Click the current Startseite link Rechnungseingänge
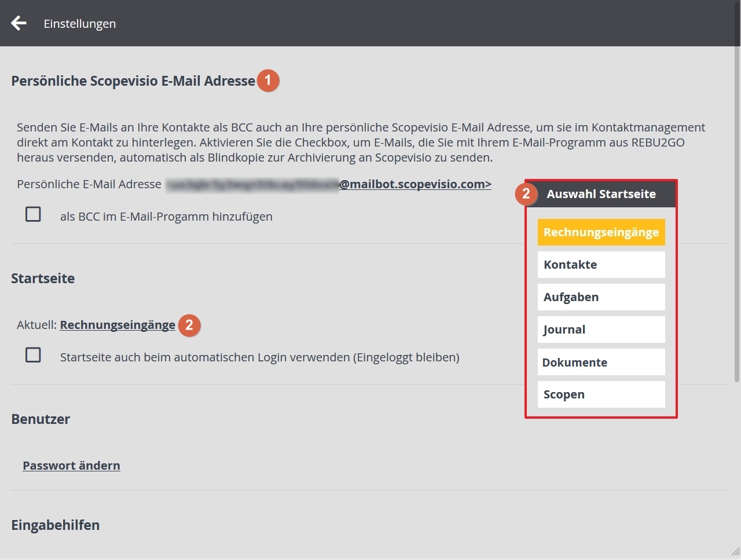Screen dimensions: 741x560 (118, 325)
